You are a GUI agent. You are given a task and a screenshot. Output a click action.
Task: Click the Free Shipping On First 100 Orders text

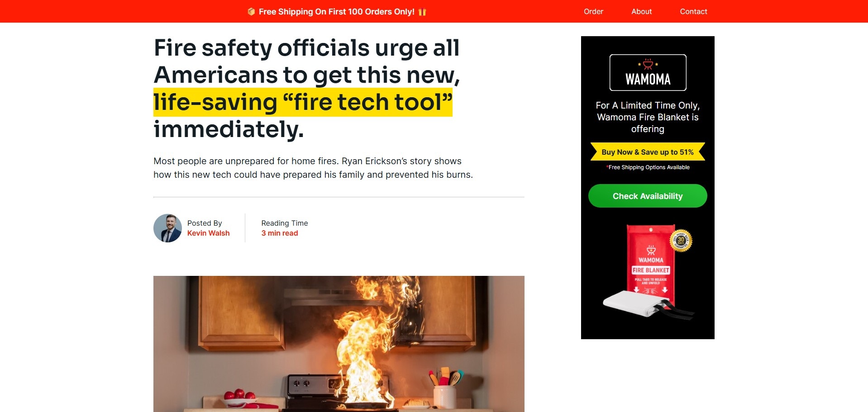pyautogui.click(x=336, y=12)
